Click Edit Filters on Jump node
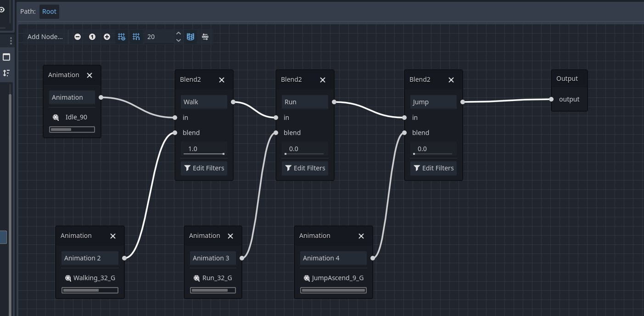This screenshot has height=316, width=644. click(433, 168)
